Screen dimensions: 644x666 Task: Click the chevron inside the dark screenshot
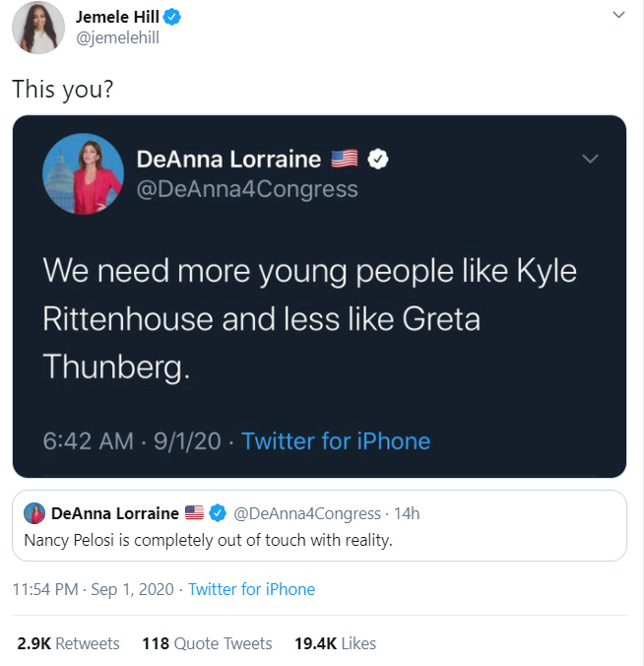coord(589,159)
